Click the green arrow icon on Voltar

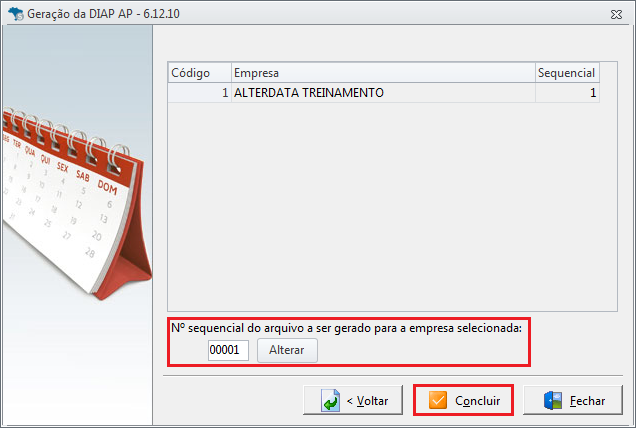[331, 400]
